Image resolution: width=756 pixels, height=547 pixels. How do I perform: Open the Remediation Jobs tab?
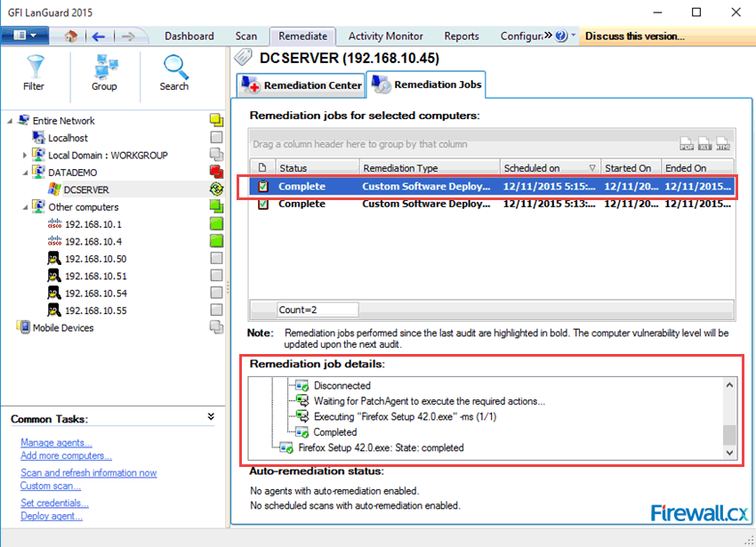coord(426,84)
